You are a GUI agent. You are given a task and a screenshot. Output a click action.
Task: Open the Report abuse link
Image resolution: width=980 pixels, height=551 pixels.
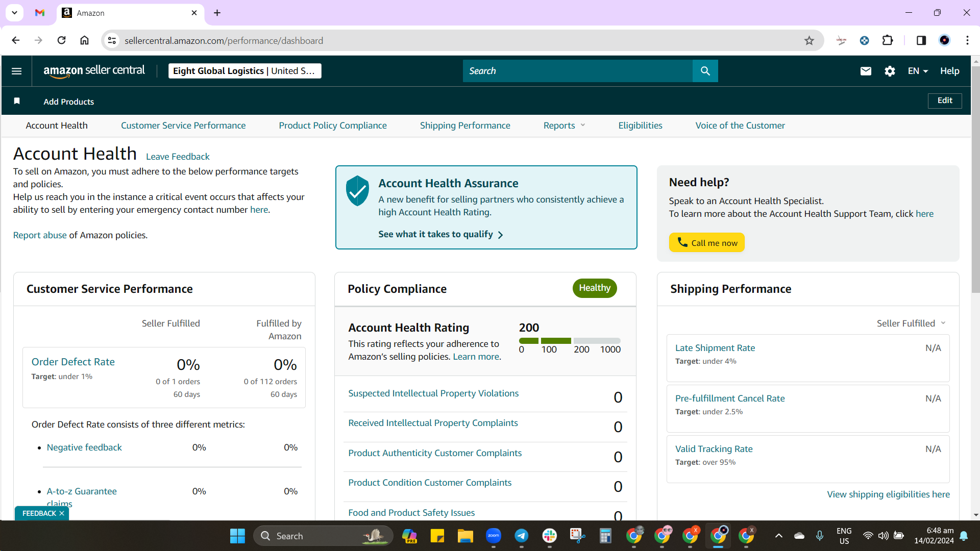pyautogui.click(x=40, y=235)
